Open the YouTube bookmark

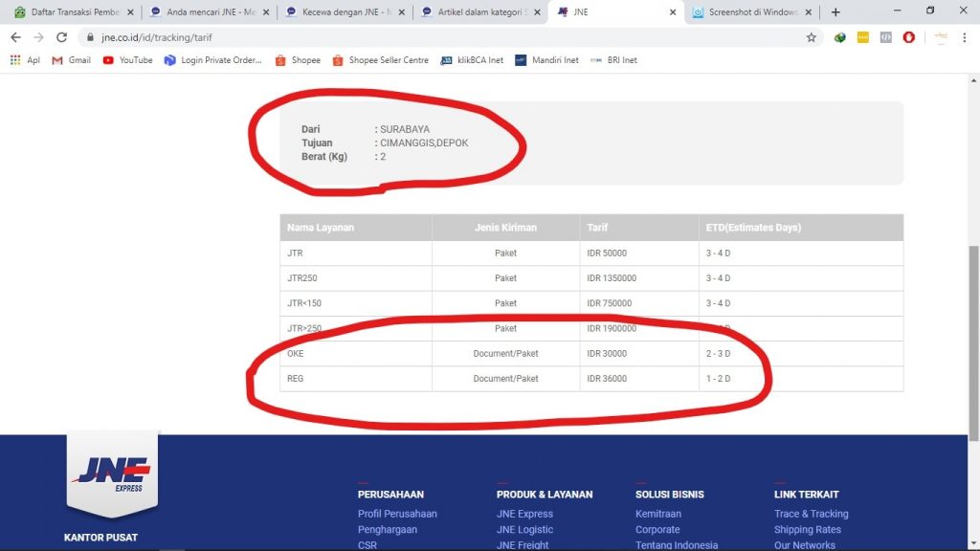(129, 59)
